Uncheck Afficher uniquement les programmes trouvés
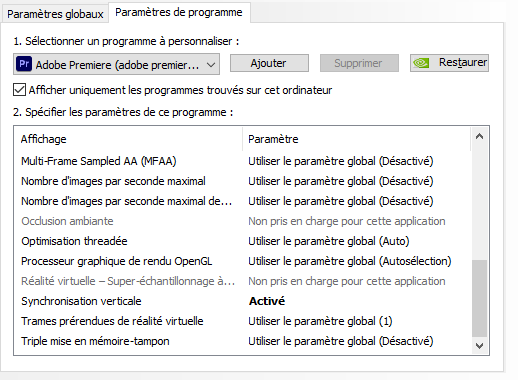This screenshot has height=380, width=518. 19,90
